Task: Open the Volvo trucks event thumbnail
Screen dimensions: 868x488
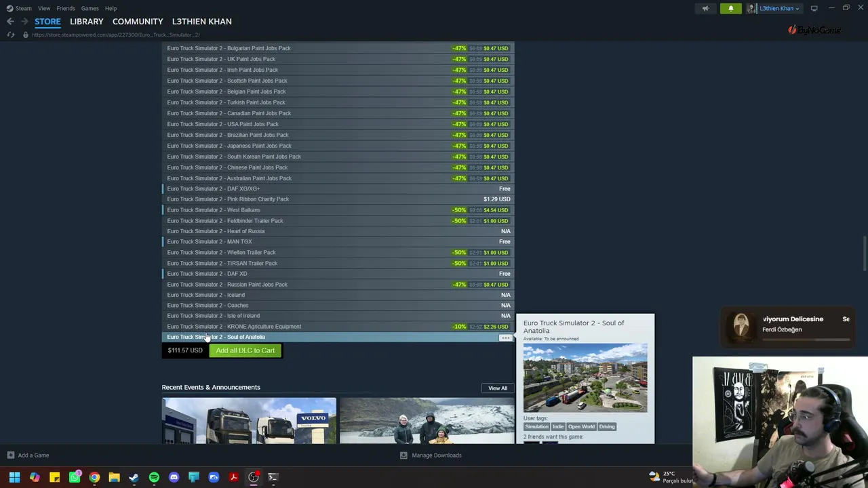Action: pos(249,421)
